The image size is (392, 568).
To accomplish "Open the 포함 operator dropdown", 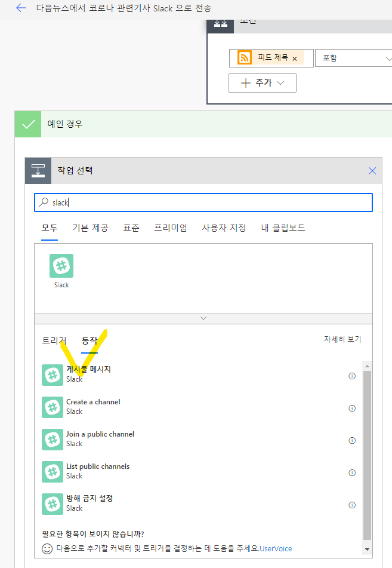I will (x=353, y=58).
